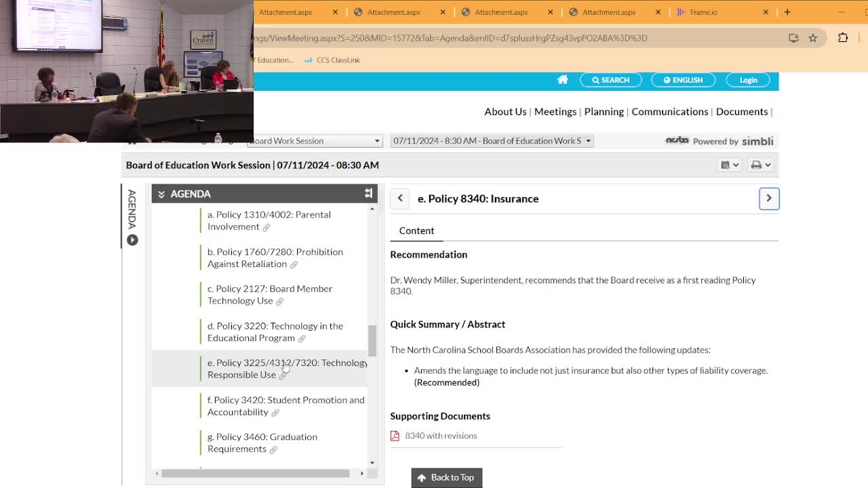
Task: Click the Login button
Action: pyautogui.click(x=748, y=80)
